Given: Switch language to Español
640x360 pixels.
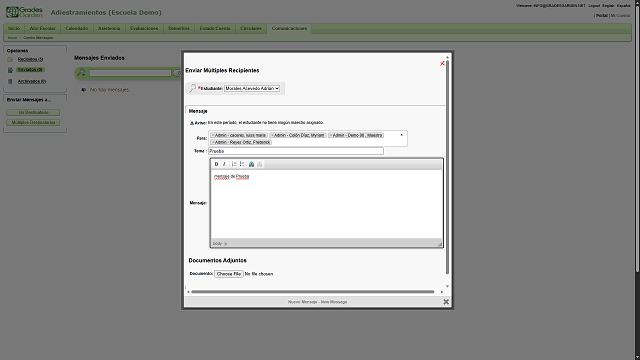Looking at the screenshot, I should 623,6.
